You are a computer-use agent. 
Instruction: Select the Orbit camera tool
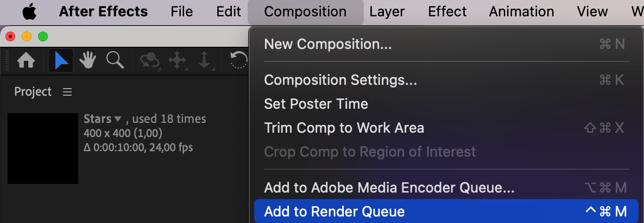click(x=150, y=60)
